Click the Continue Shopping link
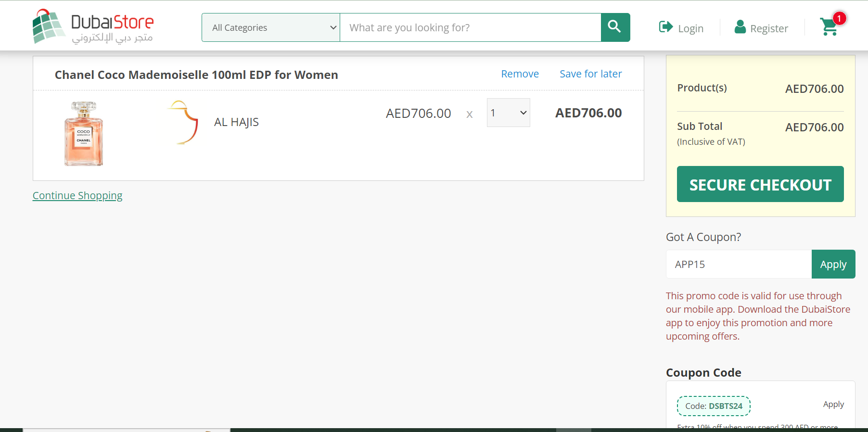The height and width of the screenshot is (432, 868). pyautogui.click(x=77, y=196)
